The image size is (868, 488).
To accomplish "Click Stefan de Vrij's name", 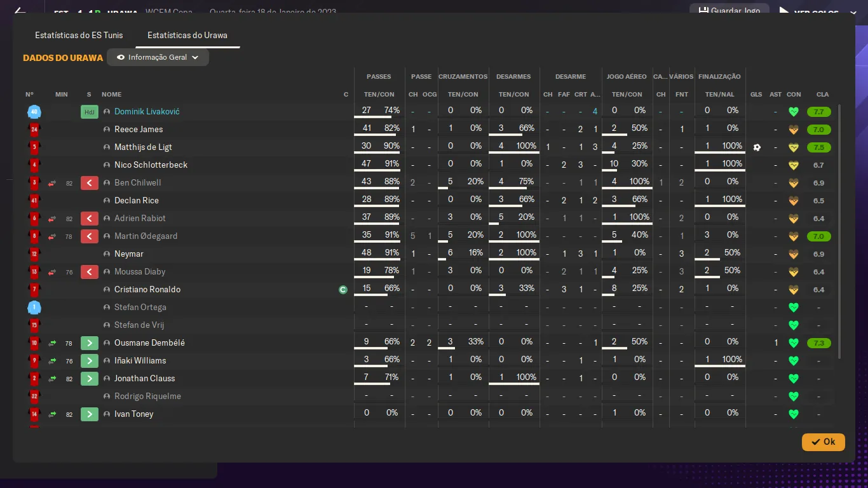I will [140, 325].
